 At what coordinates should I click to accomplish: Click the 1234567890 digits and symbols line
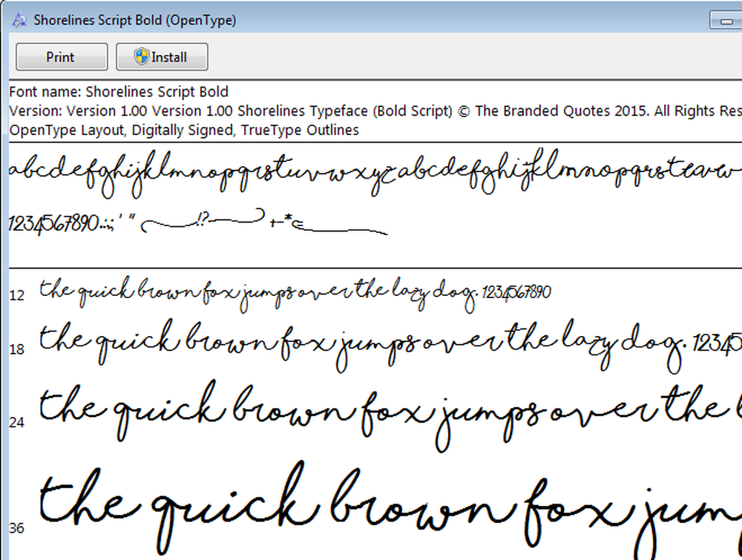coord(198,221)
